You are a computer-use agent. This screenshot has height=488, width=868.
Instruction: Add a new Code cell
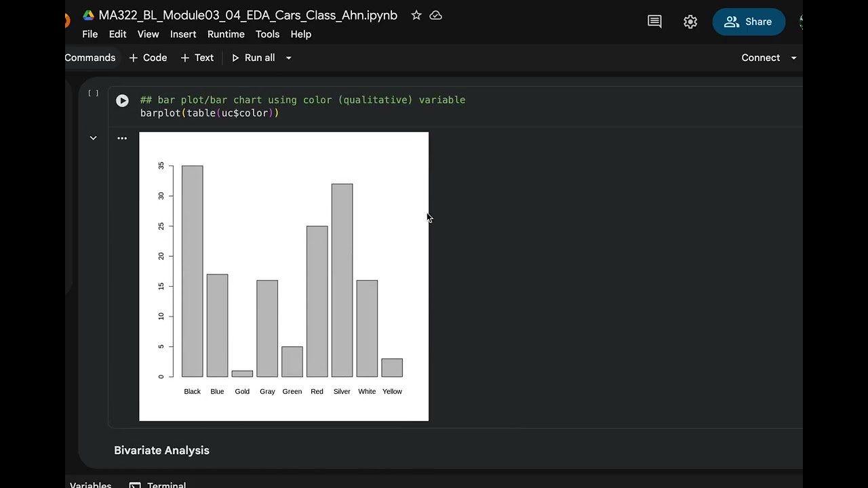148,58
